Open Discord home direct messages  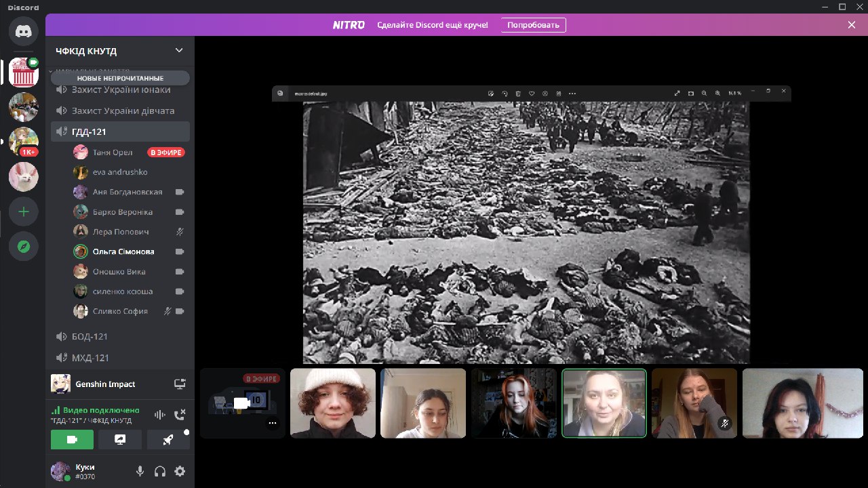coord(23,32)
